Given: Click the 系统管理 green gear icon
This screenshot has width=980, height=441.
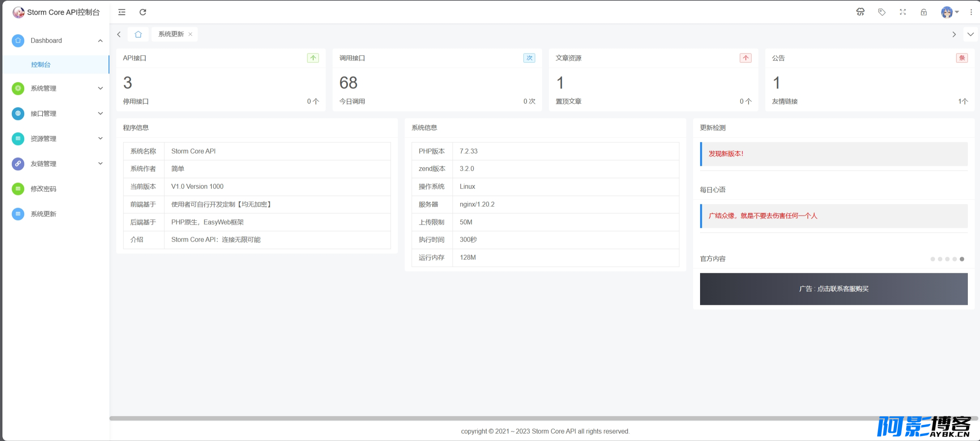Looking at the screenshot, I should [18, 88].
